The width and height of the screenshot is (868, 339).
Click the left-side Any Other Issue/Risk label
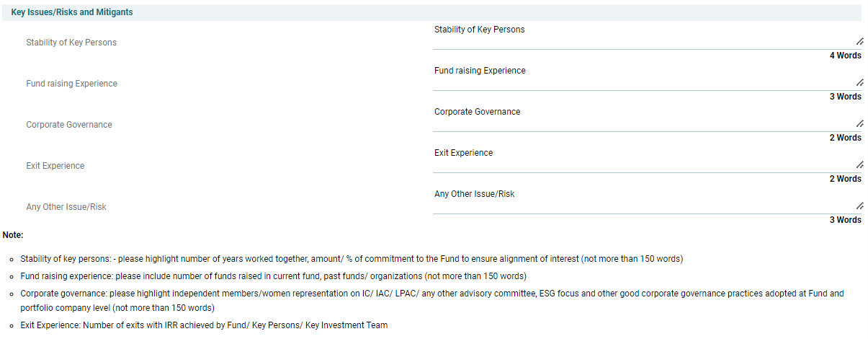[66, 207]
